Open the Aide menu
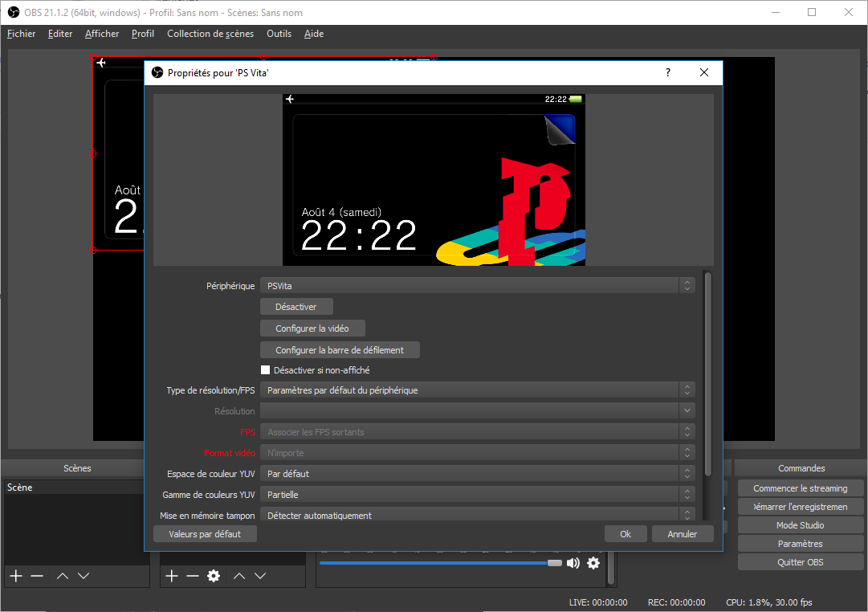The height and width of the screenshot is (612, 868). tap(314, 34)
